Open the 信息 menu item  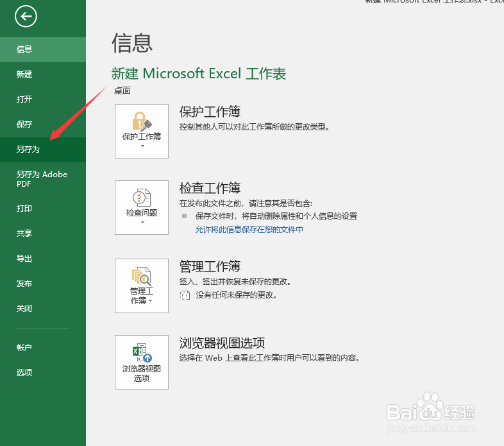(x=43, y=49)
